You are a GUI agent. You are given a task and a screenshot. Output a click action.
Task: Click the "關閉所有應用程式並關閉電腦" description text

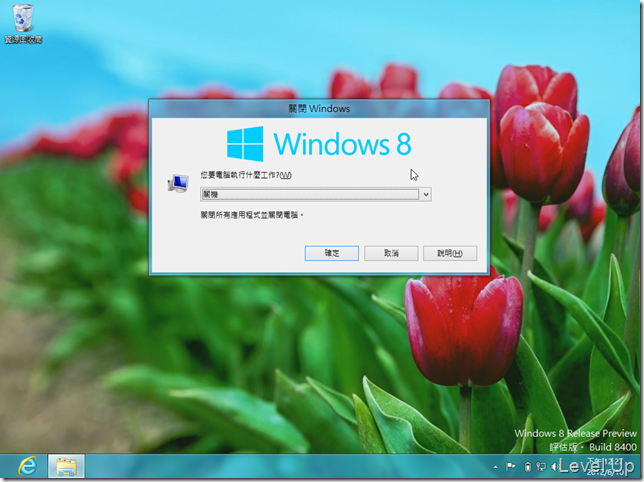click(x=252, y=215)
